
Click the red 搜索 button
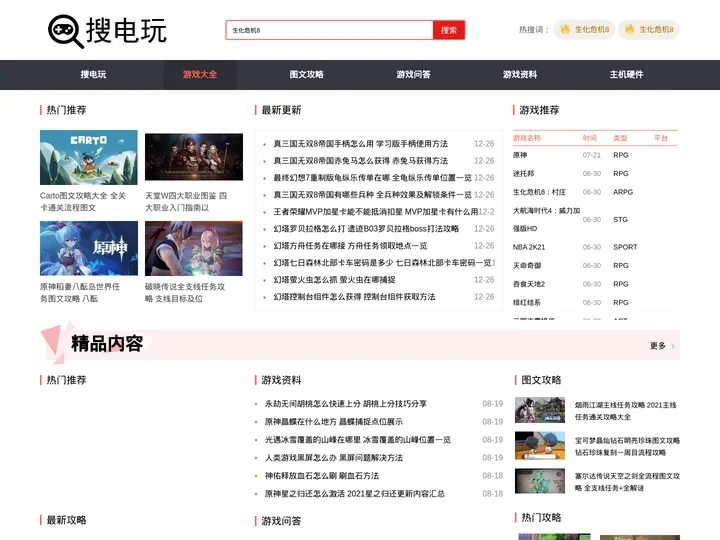(449, 30)
